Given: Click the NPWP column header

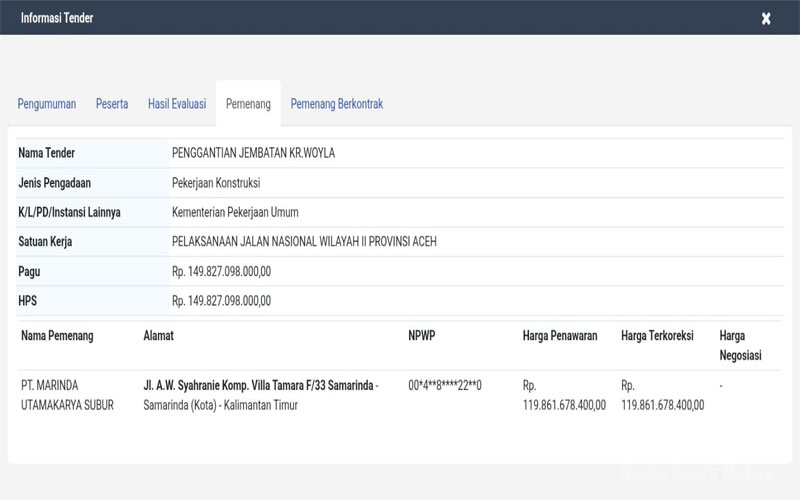Looking at the screenshot, I should point(423,336).
